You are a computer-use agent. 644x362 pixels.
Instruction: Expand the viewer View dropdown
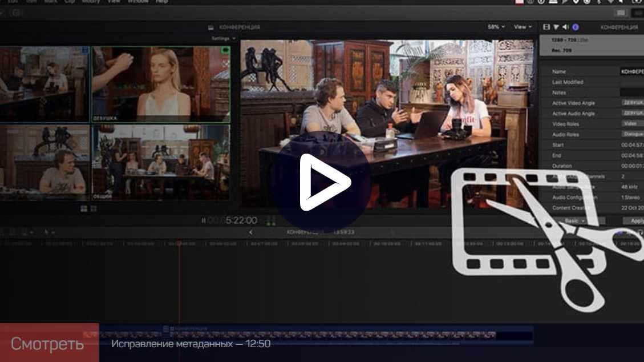tap(523, 27)
